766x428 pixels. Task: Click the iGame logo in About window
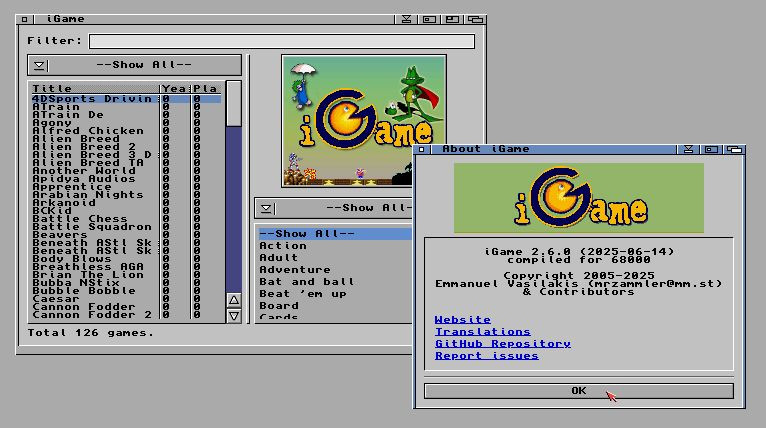[x=579, y=198]
